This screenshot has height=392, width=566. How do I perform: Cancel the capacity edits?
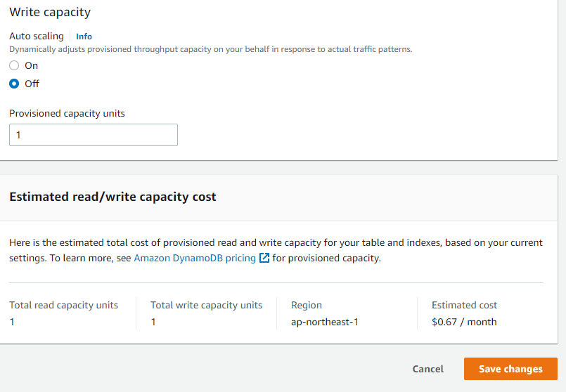(x=427, y=369)
